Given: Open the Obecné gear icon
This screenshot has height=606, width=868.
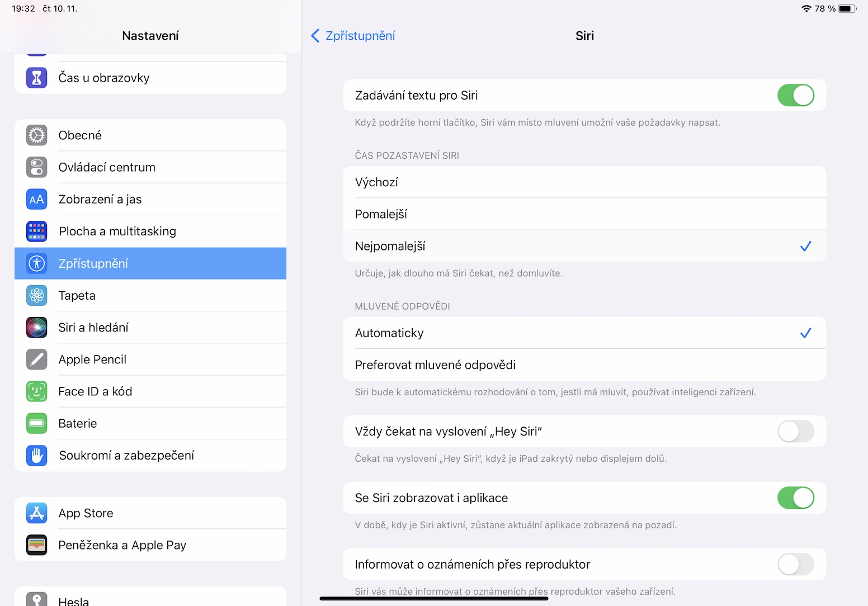Looking at the screenshot, I should pos(37,135).
